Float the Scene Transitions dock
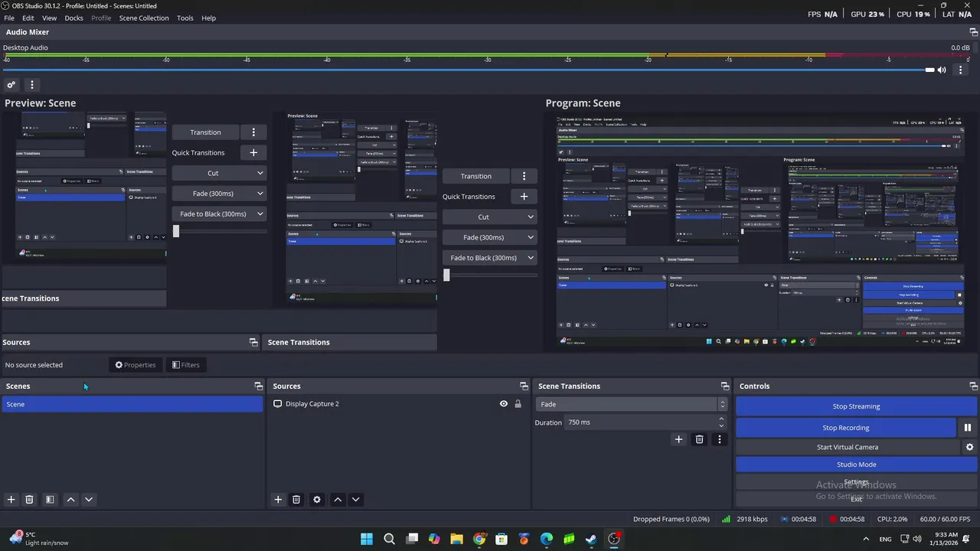 (x=725, y=386)
